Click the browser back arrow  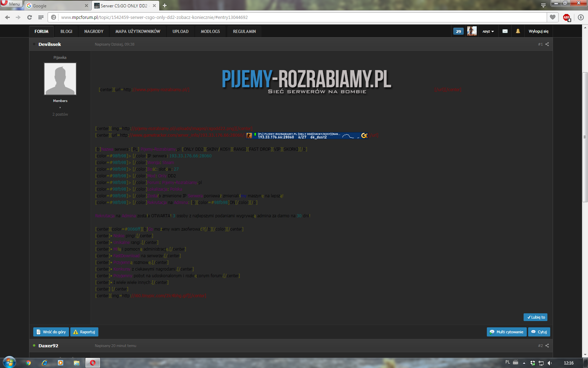(x=7, y=17)
